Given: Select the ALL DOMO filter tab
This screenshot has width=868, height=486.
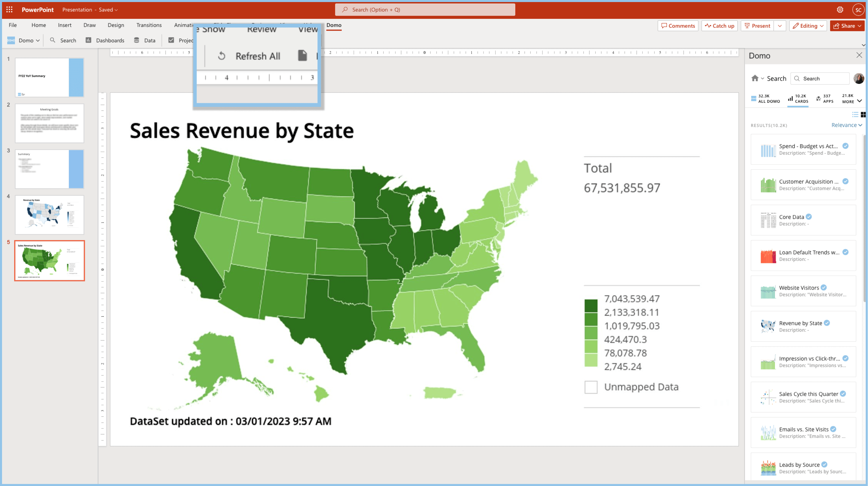Looking at the screenshot, I should tap(765, 98).
